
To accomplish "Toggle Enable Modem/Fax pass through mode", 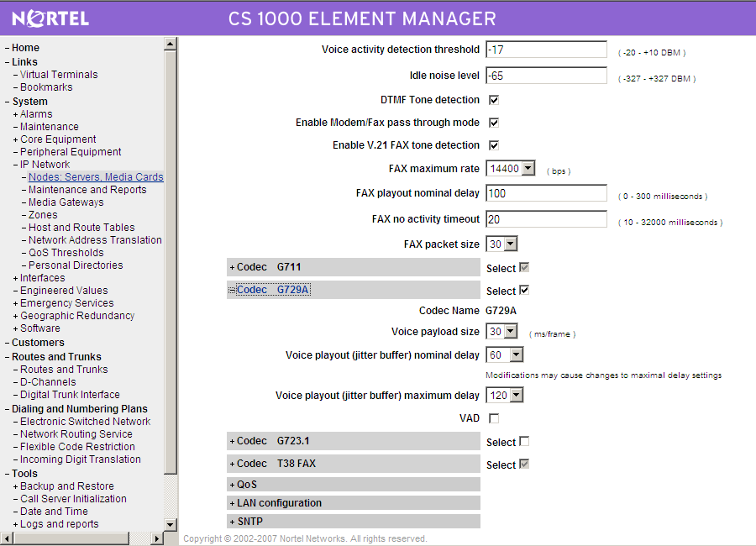I will 494,123.
